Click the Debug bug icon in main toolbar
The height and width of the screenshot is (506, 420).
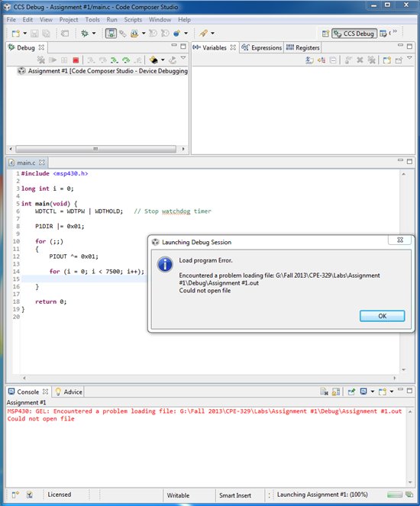tap(85, 34)
